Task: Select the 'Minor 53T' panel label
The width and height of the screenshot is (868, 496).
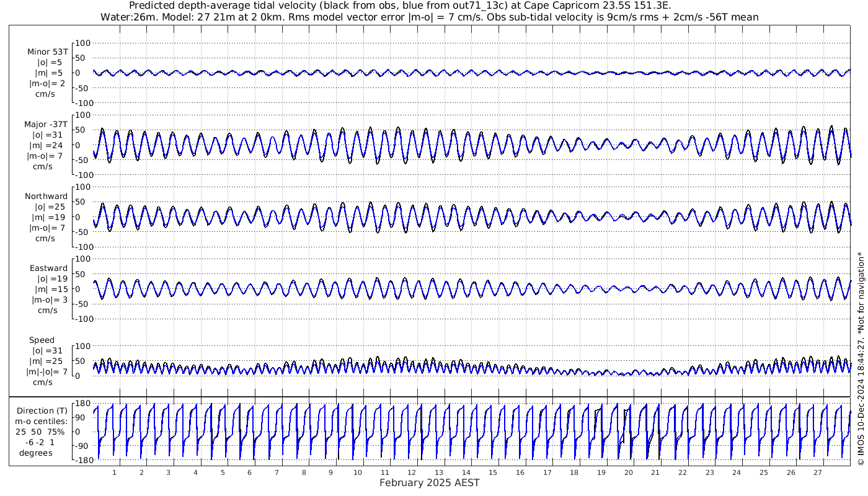Action: [x=48, y=52]
